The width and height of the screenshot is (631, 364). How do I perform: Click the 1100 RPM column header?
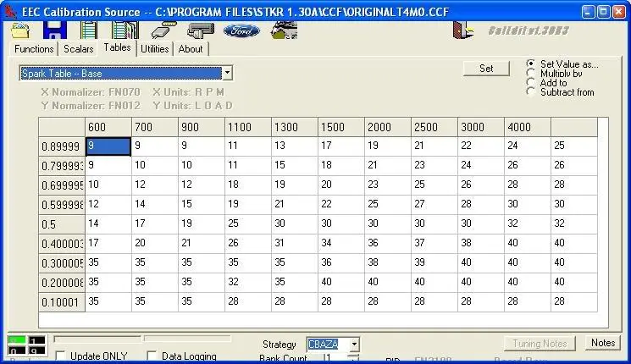[248, 127]
